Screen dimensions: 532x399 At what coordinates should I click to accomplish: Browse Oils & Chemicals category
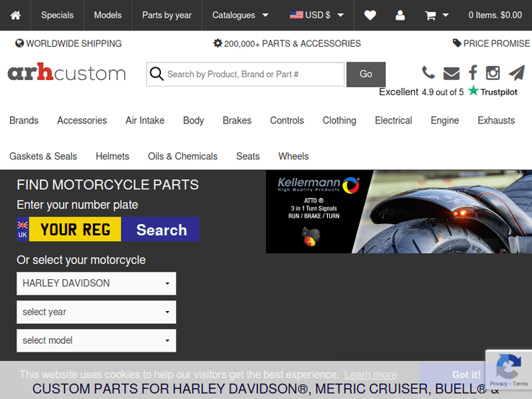[182, 157]
